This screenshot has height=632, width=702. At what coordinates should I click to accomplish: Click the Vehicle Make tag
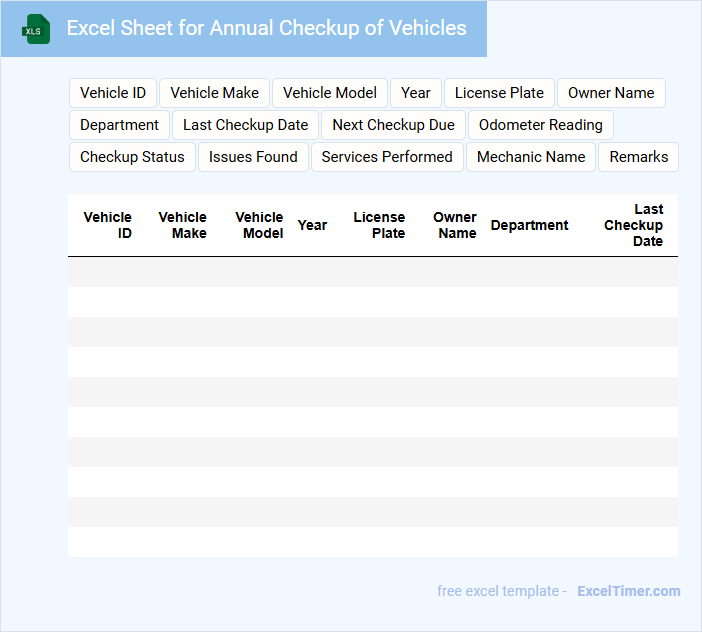(214, 93)
